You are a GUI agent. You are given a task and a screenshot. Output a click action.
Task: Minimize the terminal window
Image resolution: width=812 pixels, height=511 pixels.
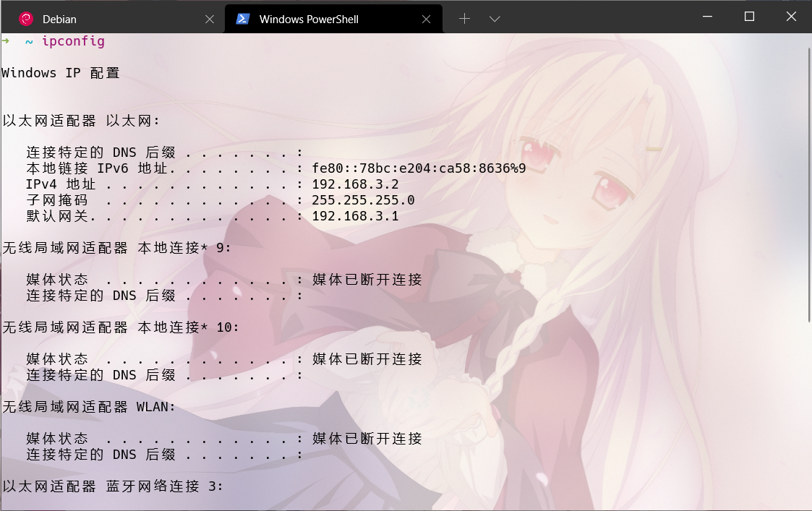click(707, 17)
